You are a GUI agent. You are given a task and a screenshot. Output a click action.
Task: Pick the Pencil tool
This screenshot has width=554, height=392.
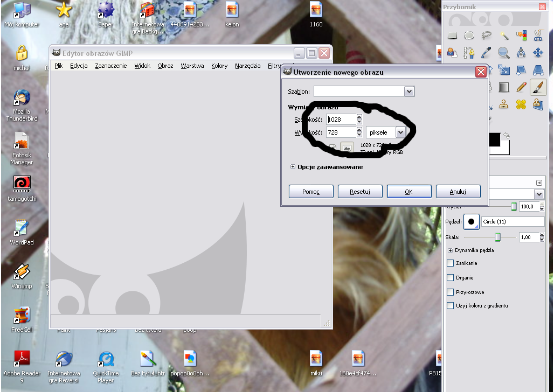pyautogui.click(x=521, y=87)
